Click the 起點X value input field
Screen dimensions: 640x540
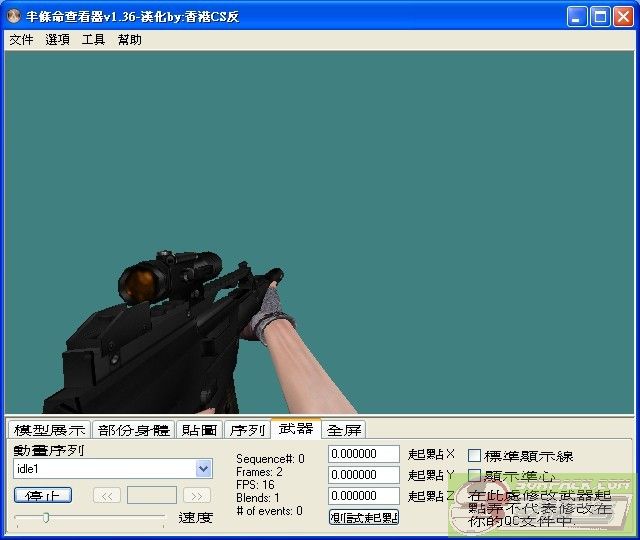tap(364, 454)
